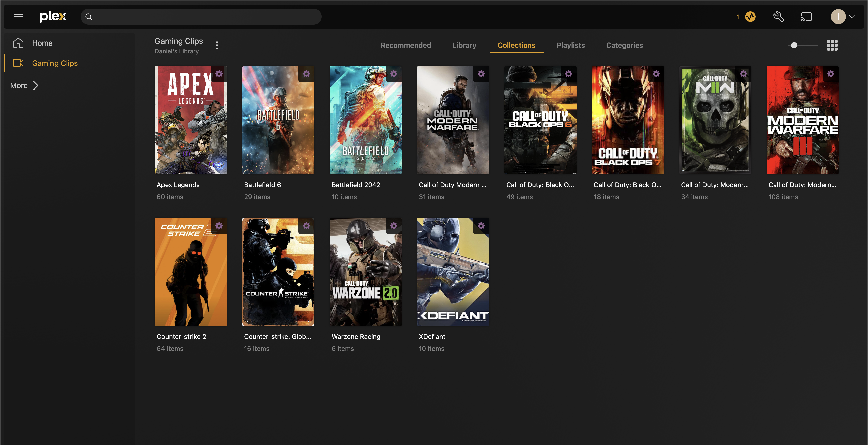Click "108 items" count text

[x=783, y=197]
